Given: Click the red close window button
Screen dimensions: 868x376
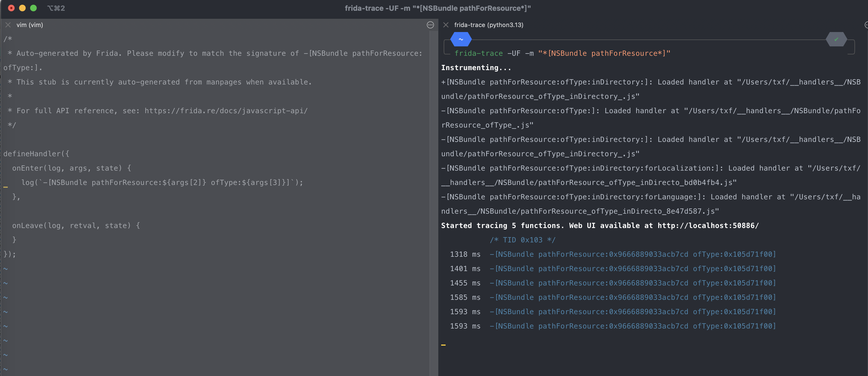Looking at the screenshot, I should point(11,8).
